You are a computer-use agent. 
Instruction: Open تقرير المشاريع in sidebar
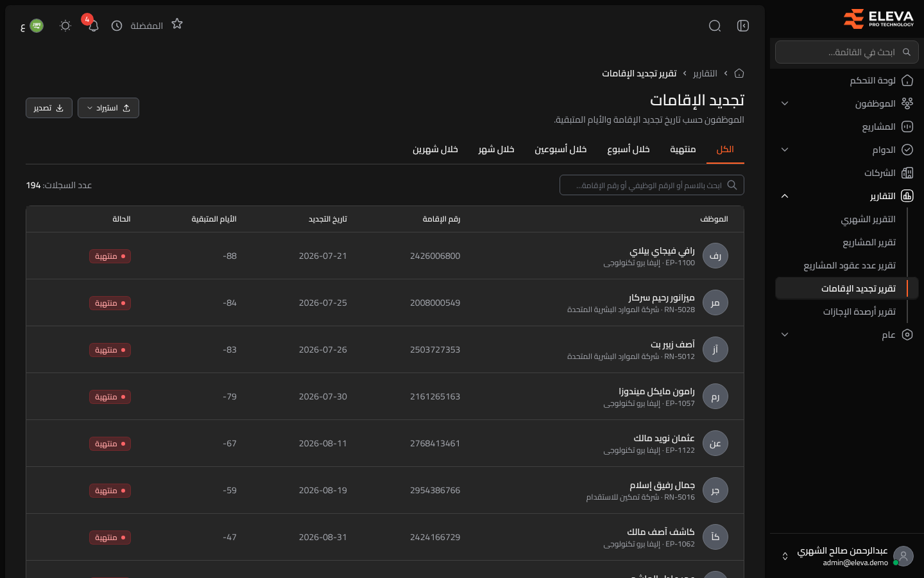[869, 242]
